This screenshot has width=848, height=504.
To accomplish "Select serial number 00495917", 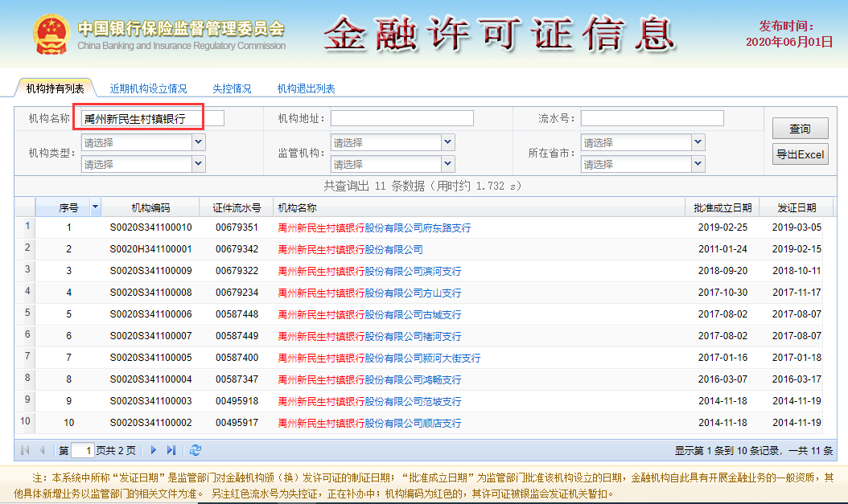I will [237, 423].
